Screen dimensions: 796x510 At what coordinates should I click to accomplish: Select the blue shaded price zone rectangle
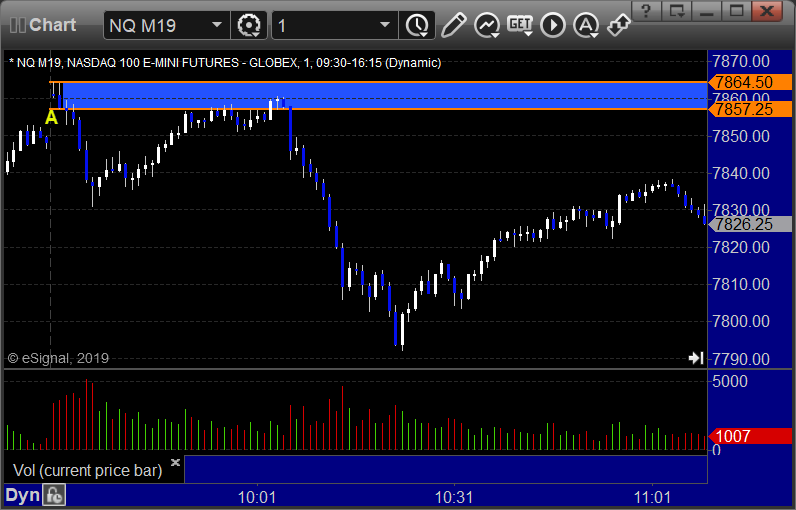click(x=384, y=95)
